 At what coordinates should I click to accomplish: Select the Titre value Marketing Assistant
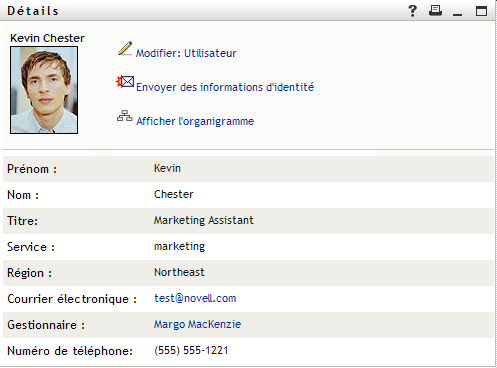pyautogui.click(x=204, y=220)
